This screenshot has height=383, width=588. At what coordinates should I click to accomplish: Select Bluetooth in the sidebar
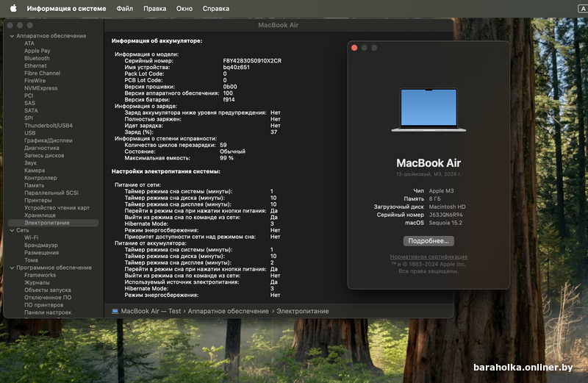[x=37, y=58]
